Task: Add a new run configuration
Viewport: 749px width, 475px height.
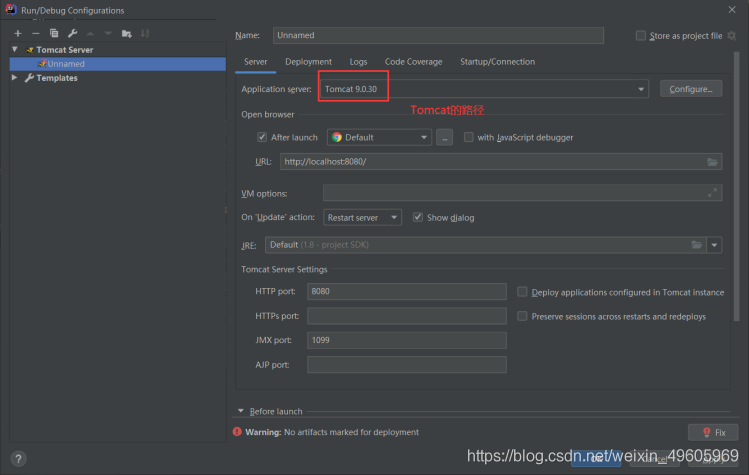Action: 18,33
